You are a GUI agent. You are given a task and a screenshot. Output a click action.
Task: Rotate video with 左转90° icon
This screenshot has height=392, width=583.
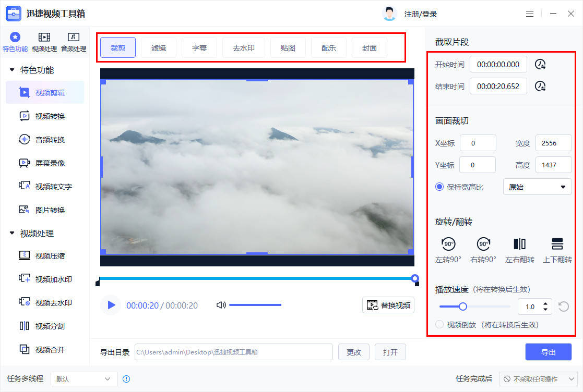click(448, 244)
